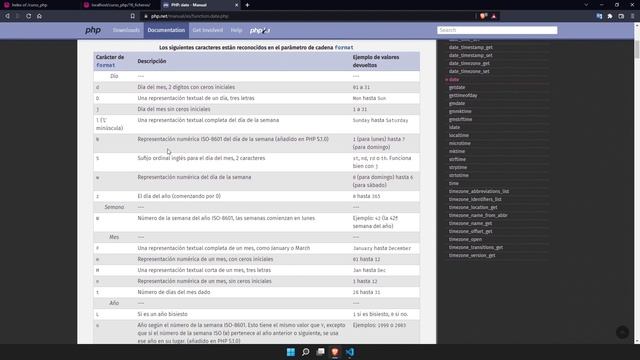Open date_timestamp_set in the sidebar
Screen dimensions: 640x360
(471, 56)
